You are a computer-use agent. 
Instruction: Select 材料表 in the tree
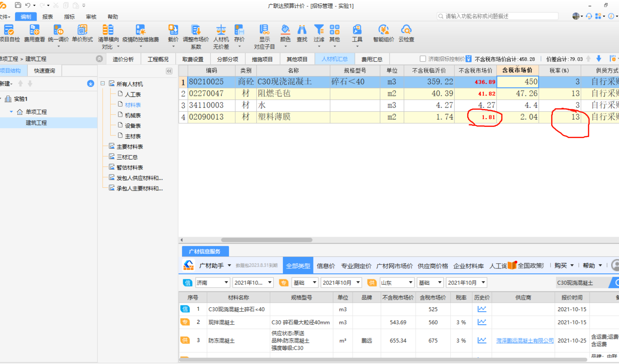pos(133,105)
